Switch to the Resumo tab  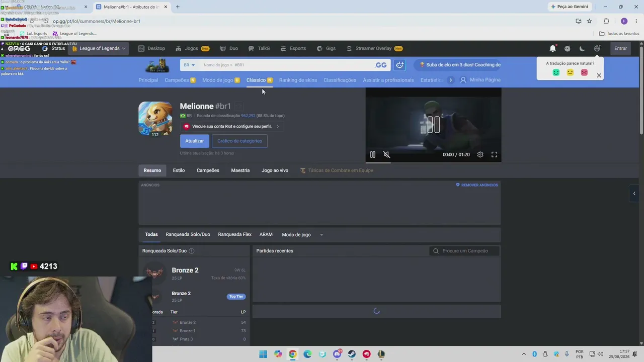[152, 170]
